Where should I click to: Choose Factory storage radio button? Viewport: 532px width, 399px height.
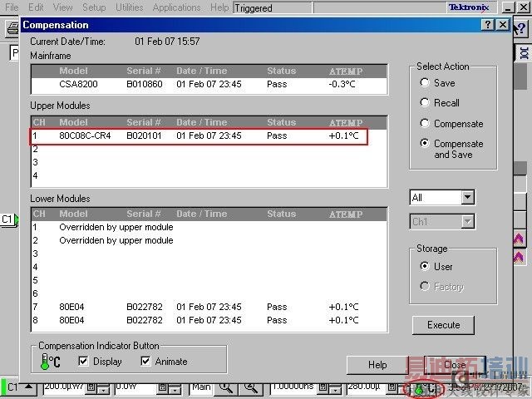[425, 286]
